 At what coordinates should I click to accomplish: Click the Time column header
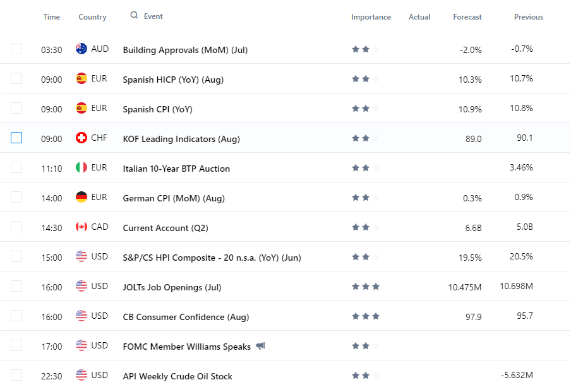[51, 17]
